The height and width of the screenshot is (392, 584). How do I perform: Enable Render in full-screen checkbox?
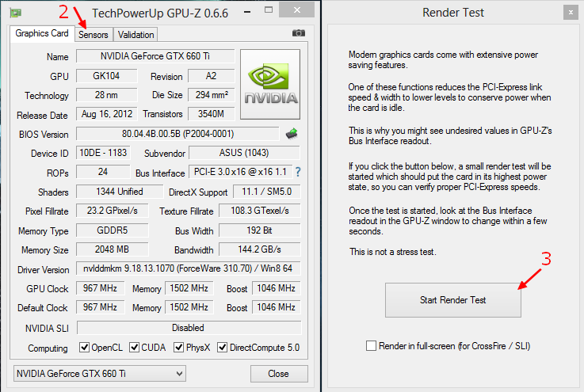click(371, 346)
